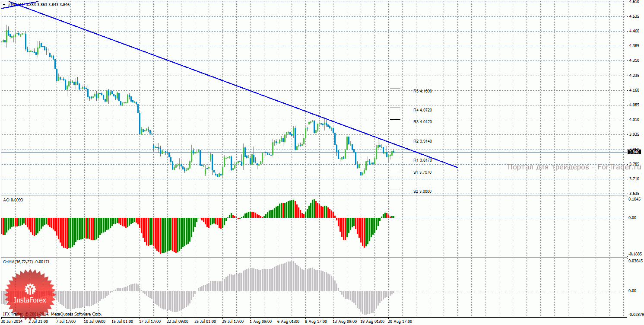Click the 4.460 price scale value
Image resolution: width=644 pixels, height=325 pixels.
(x=634, y=31)
